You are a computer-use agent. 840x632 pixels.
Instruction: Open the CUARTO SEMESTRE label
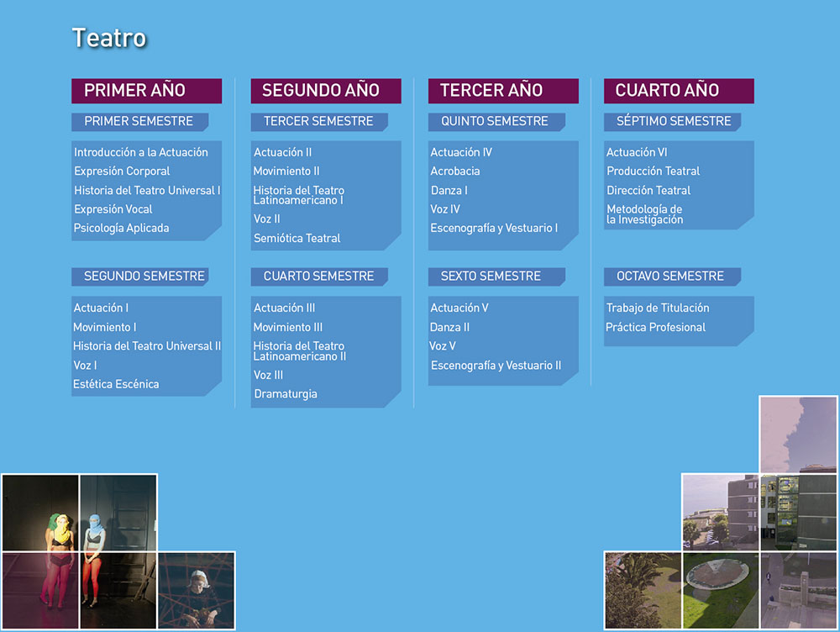point(319,276)
